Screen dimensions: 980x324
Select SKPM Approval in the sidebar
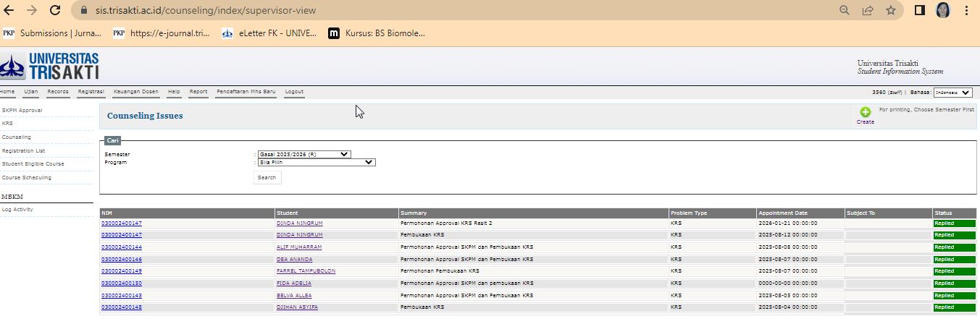pyautogui.click(x=22, y=110)
